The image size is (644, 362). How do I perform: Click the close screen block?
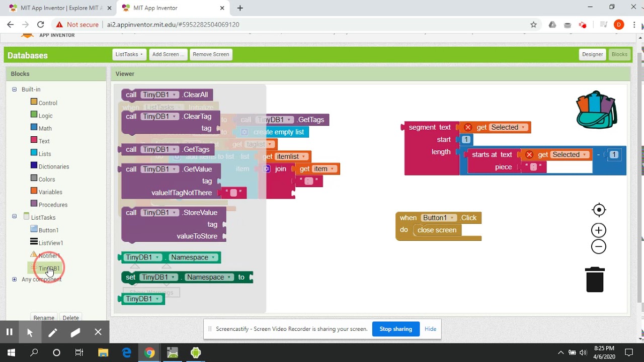(x=437, y=230)
